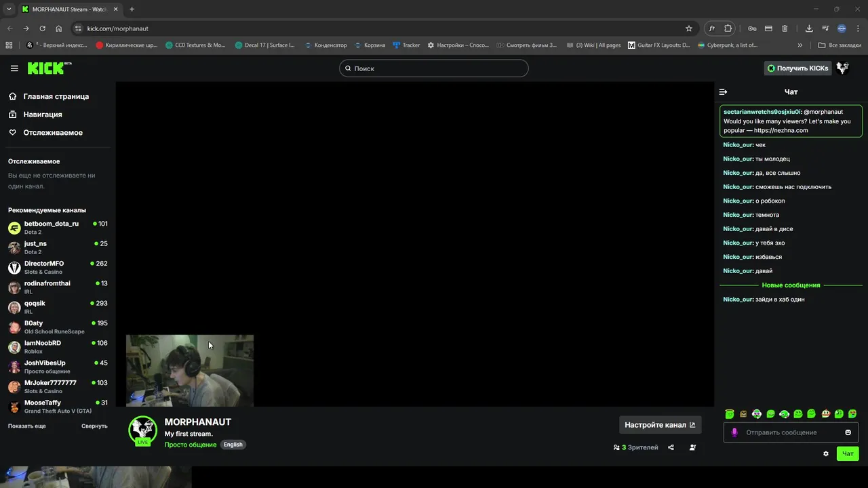Select the headphones emote with pink glasses
The height and width of the screenshot is (488, 868).
[x=757, y=413]
